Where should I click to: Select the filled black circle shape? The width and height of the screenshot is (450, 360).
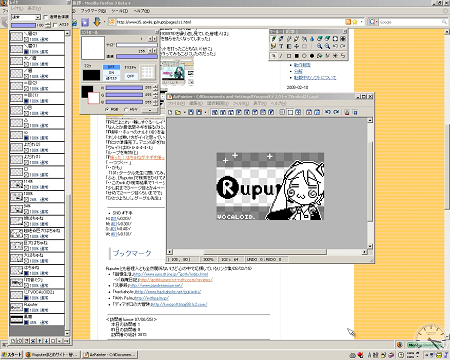(x=312, y=56)
